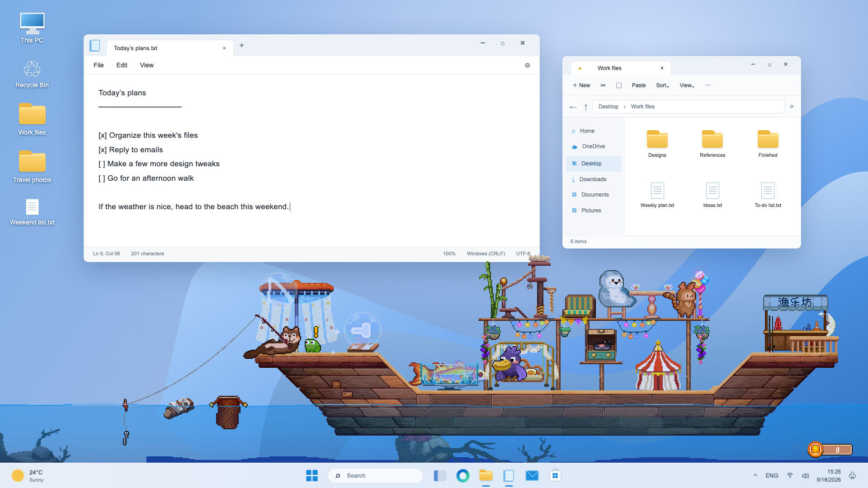868x488 pixels.
Task: Open the Sort dropdown in Work files
Action: (x=663, y=85)
